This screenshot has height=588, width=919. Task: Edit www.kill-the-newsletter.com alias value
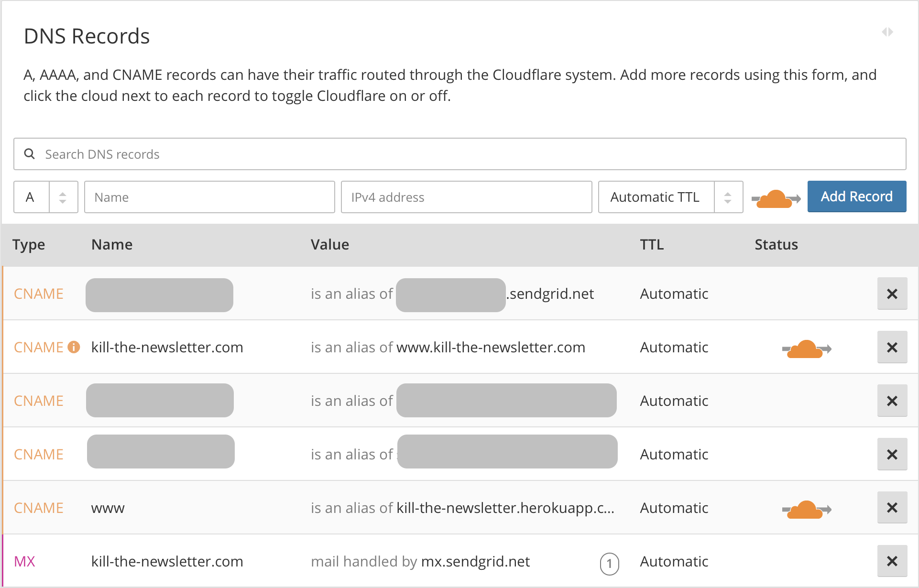491,347
